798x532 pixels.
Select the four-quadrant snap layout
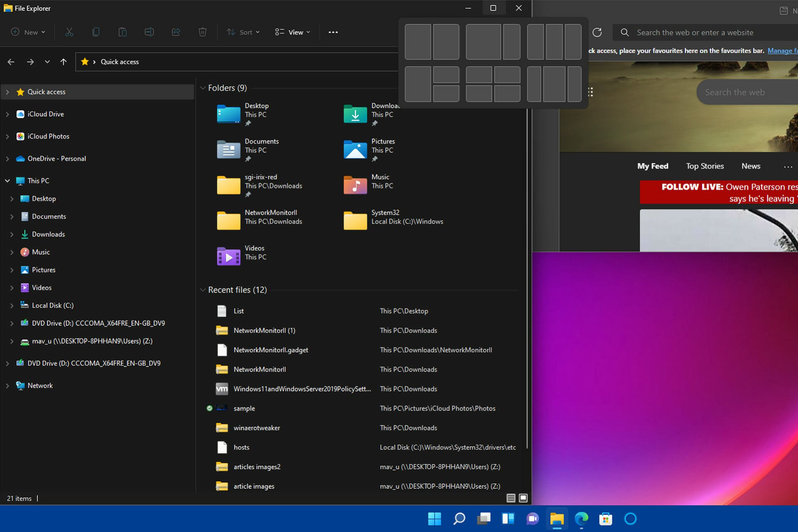tap(493, 84)
